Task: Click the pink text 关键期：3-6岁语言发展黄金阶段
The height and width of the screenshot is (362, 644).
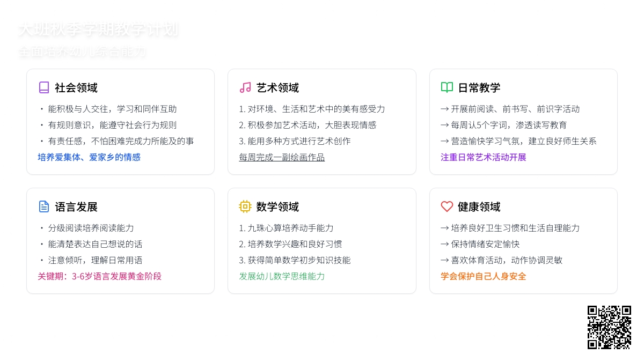Action: point(99,276)
